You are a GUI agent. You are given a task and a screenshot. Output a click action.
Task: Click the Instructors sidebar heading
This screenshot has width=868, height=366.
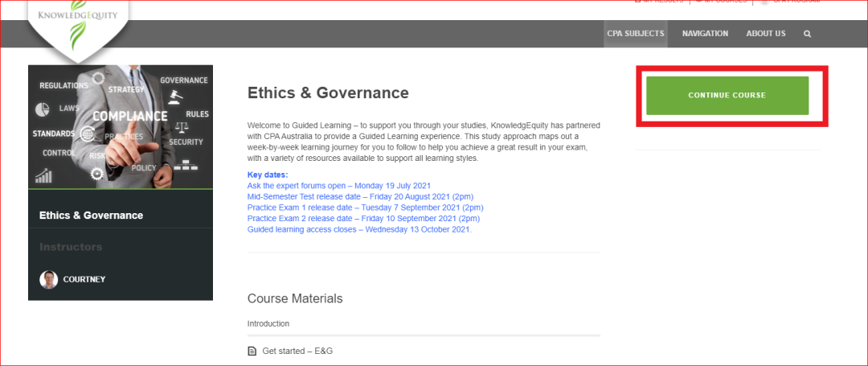pos(71,247)
